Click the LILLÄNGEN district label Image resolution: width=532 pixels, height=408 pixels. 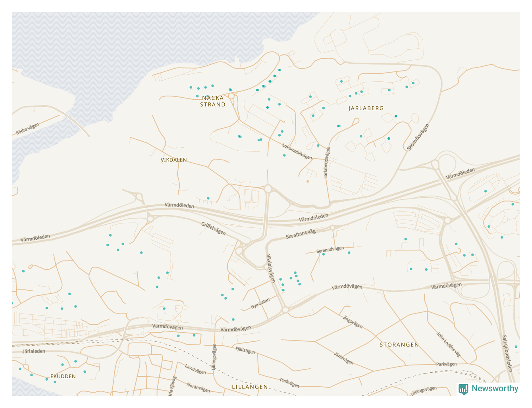250,387
